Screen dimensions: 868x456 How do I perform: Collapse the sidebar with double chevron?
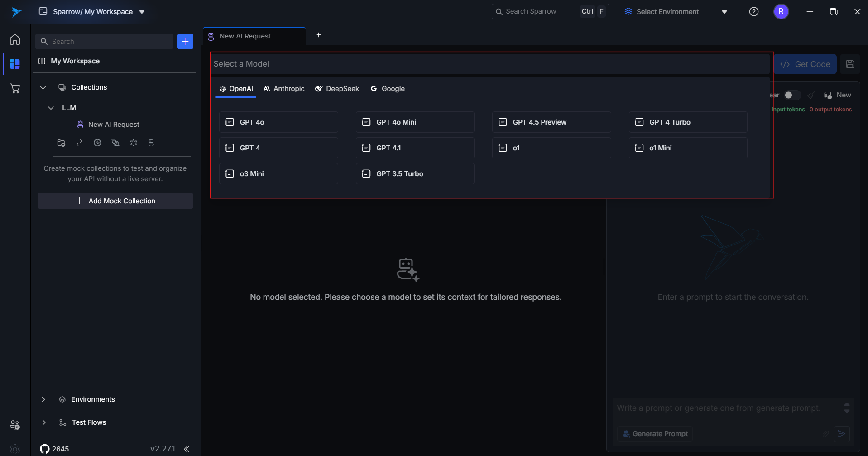point(187,449)
